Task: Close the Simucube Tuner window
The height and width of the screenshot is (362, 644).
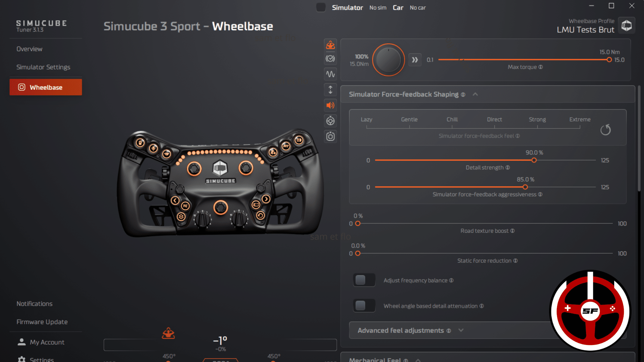Action: tap(632, 6)
